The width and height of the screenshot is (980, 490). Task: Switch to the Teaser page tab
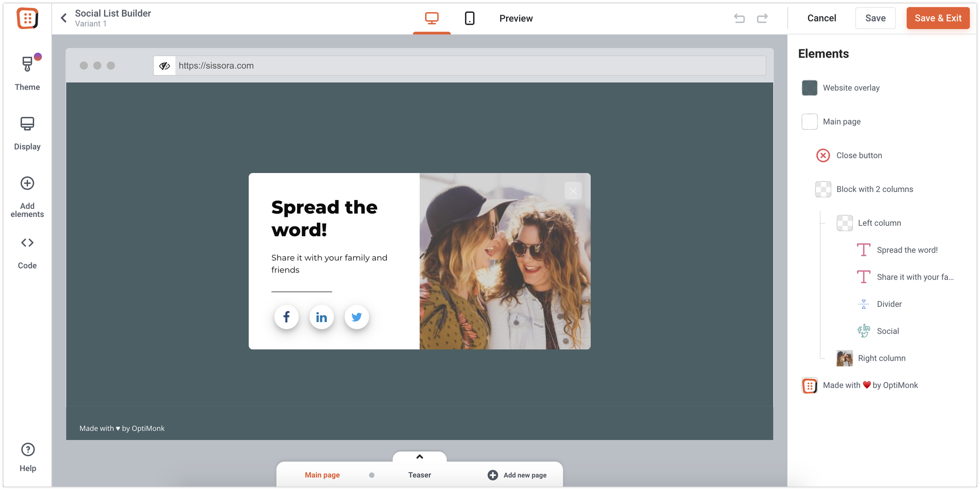pyautogui.click(x=420, y=475)
